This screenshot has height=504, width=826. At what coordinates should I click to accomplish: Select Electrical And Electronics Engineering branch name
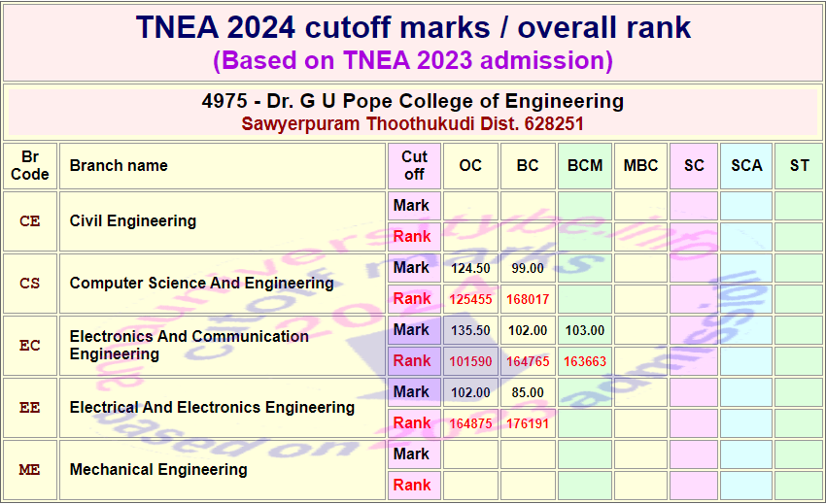212,407
